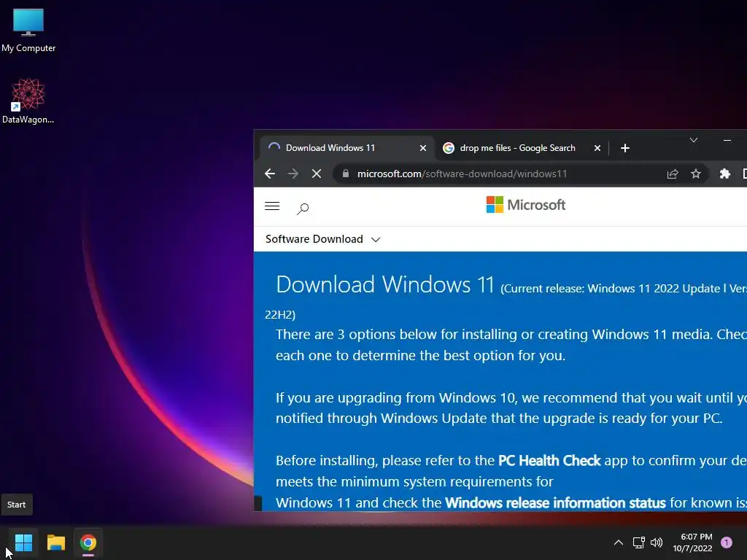Click the Google Chrome taskbar icon

88,542
